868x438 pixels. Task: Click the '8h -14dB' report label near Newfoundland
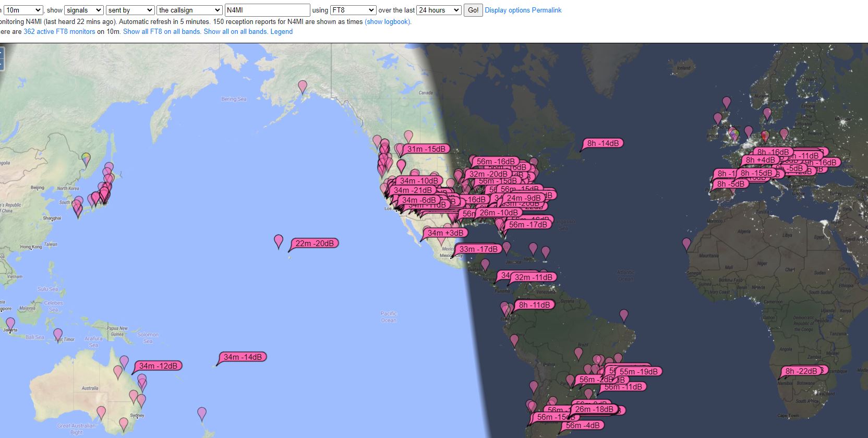pyautogui.click(x=603, y=143)
